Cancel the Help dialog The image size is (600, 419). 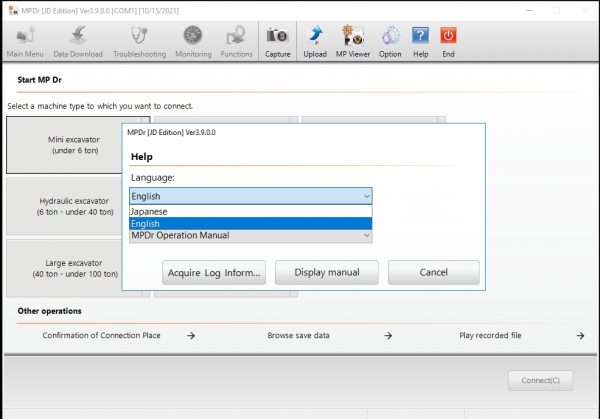point(434,272)
